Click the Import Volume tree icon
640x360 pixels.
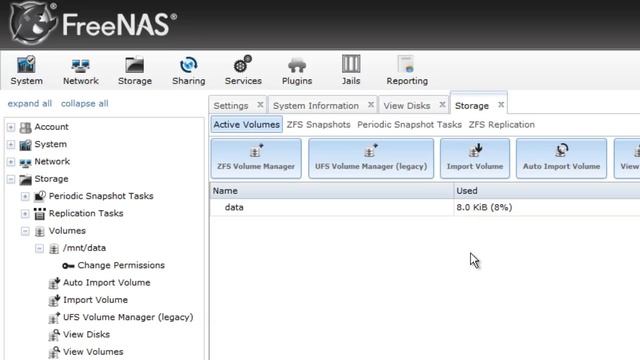[x=54, y=300]
